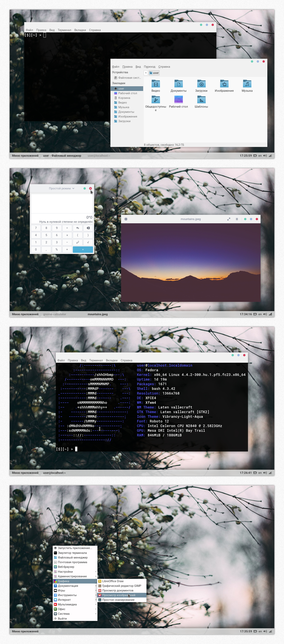Click the user path bar button

pyautogui.click(x=154, y=73)
